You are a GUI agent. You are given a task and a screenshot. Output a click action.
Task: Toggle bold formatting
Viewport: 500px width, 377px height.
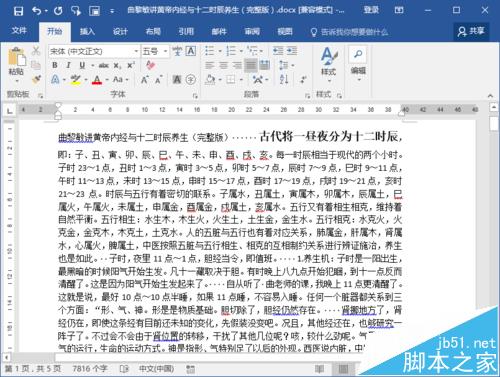coord(55,65)
